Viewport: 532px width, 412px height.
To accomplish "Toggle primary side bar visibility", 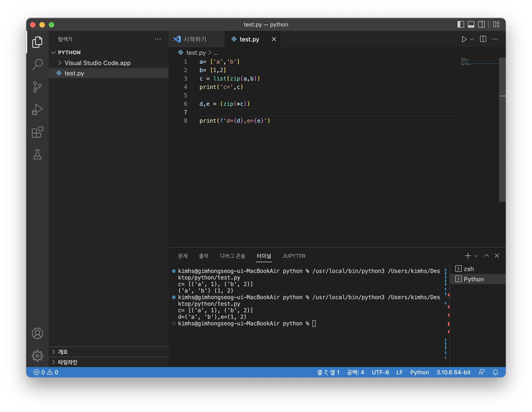I will 461,25.
